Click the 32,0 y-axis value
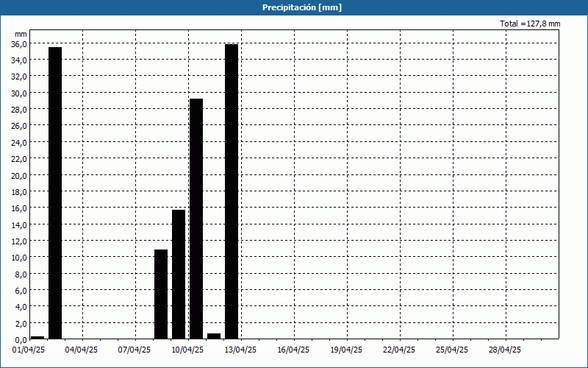 (x=19, y=77)
